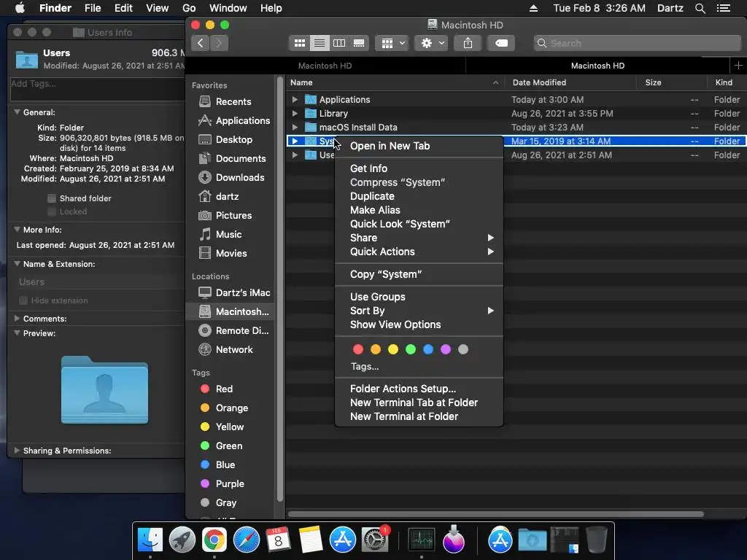This screenshot has height=560, width=747.
Task: Collapse the General section in Users Info
Action: click(18, 112)
